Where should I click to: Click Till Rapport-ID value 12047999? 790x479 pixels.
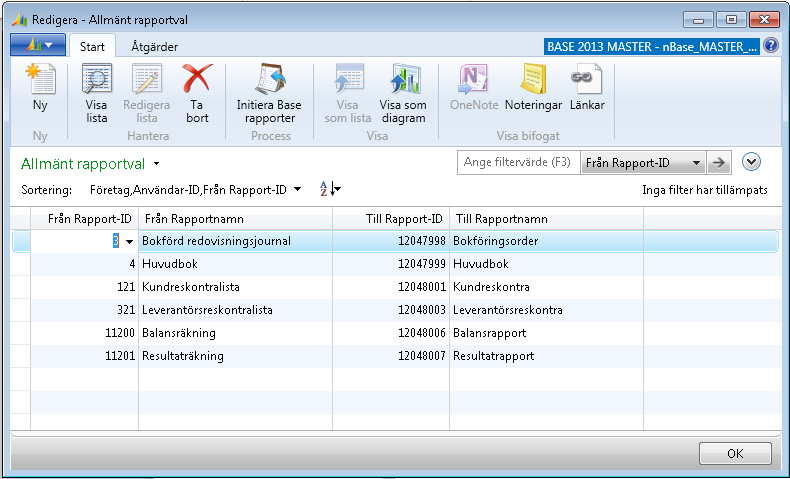click(x=391, y=264)
